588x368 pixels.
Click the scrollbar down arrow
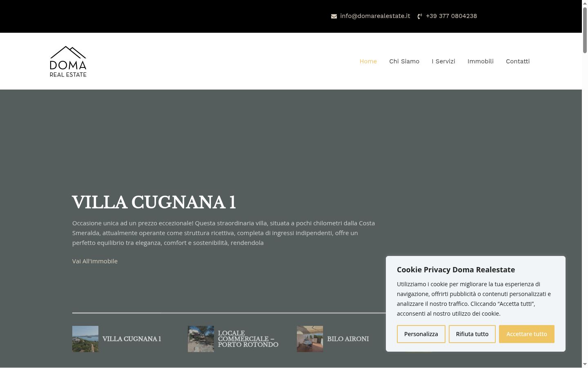click(x=585, y=364)
